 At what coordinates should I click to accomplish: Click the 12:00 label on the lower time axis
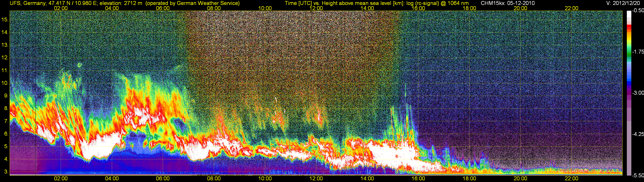coord(316,179)
